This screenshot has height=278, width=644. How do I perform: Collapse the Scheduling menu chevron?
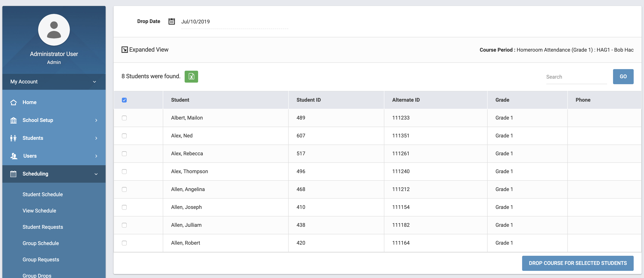point(96,174)
